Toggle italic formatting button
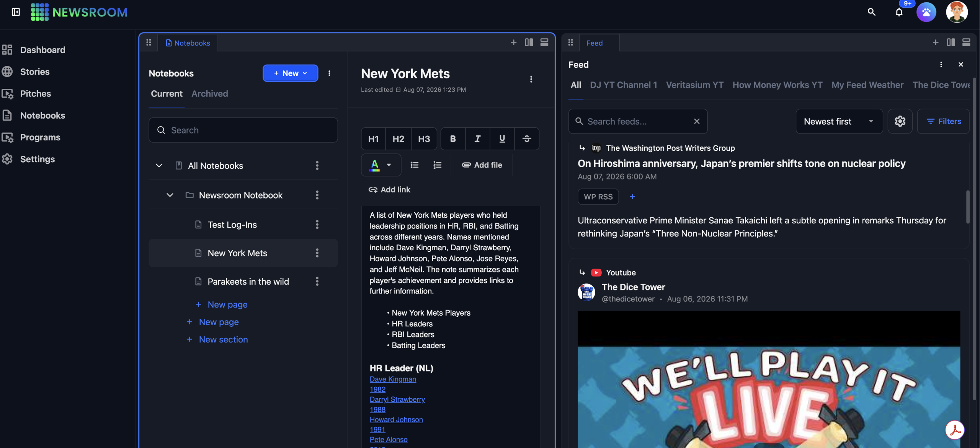 coord(477,139)
